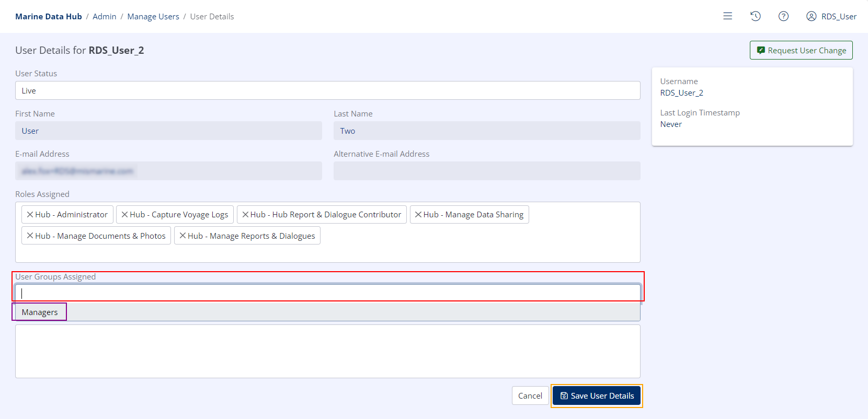
Task: Remove Hub Report & Dialogue Contributor role
Action: (245, 215)
